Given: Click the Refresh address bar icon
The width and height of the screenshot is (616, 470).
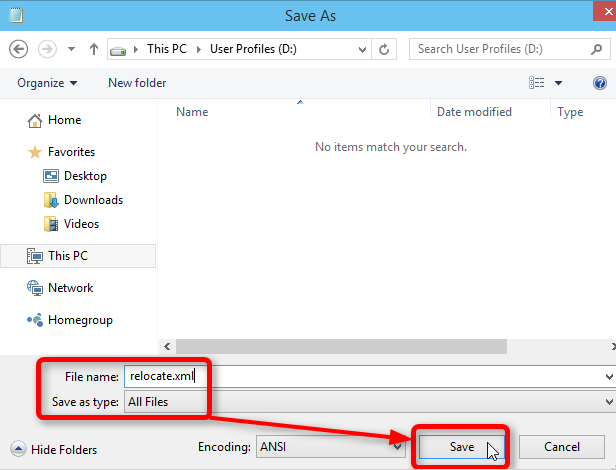Looking at the screenshot, I should click(x=385, y=48).
